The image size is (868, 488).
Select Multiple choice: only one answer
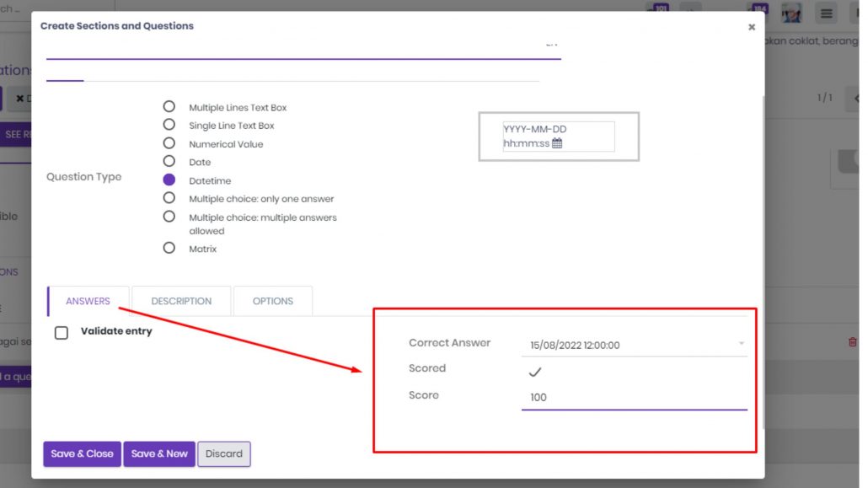pyautogui.click(x=169, y=198)
